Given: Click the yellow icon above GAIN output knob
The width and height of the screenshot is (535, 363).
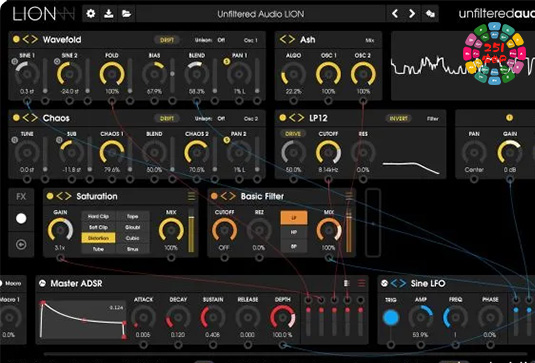Looking at the screenshot, I should [x=509, y=118].
